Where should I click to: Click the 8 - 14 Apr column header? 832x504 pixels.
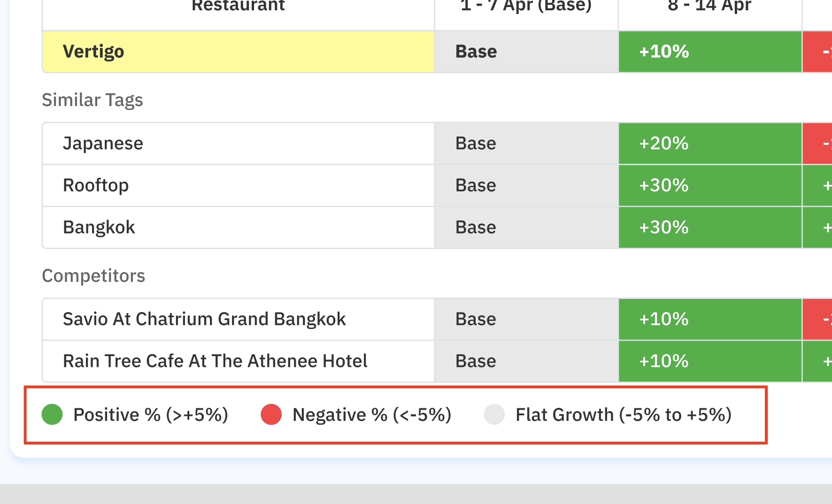[709, 7]
